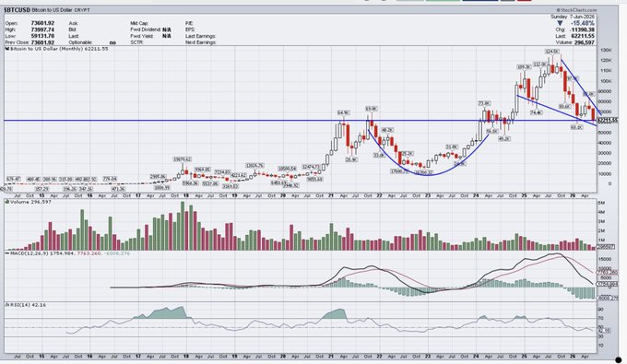Select the Chg value -11390.38
Screen dimensions: 627x364
pos(582,29)
